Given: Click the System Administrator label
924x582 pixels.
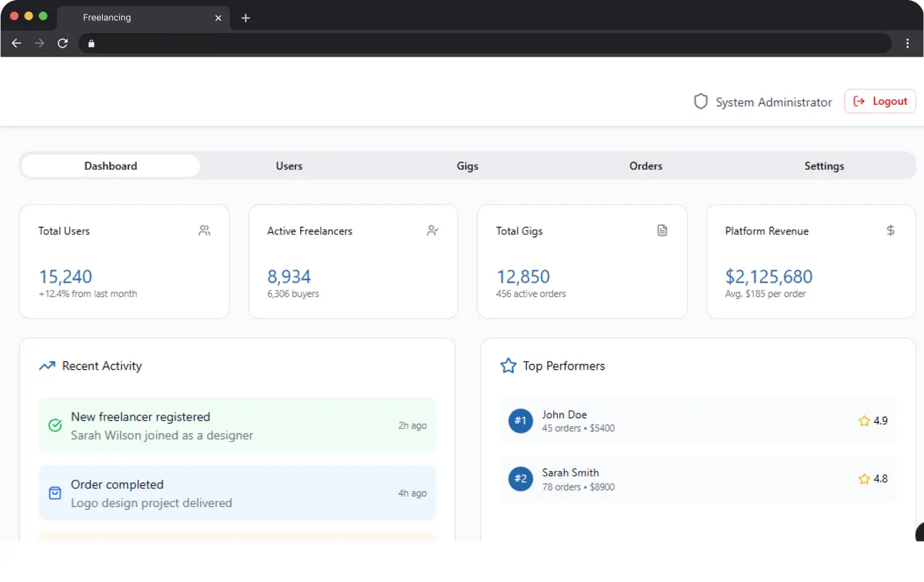Looking at the screenshot, I should coord(774,102).
